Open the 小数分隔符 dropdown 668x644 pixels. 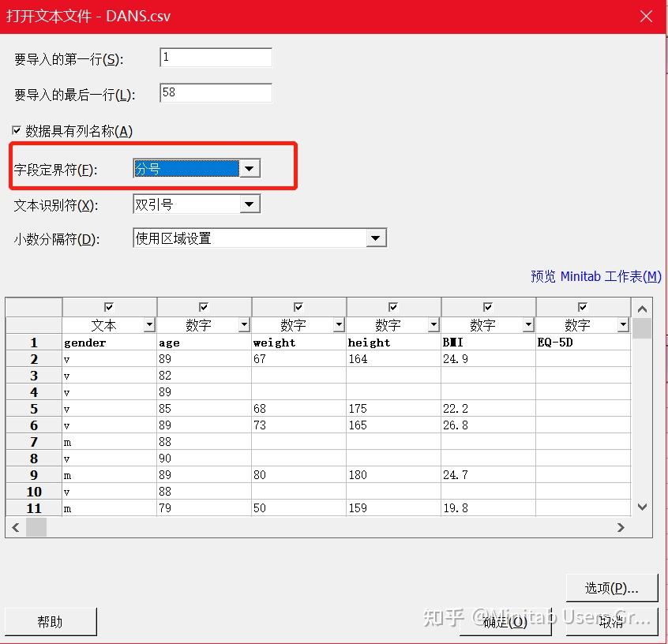point(377,238)
